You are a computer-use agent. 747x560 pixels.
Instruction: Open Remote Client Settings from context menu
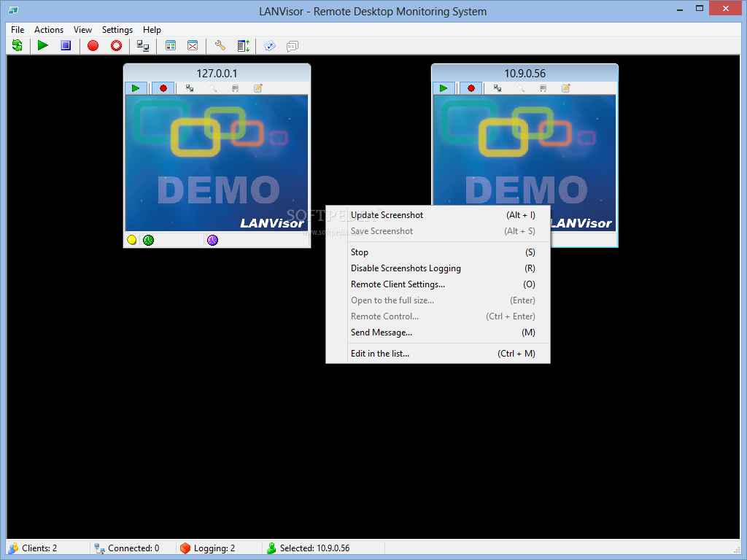point(438,284)
